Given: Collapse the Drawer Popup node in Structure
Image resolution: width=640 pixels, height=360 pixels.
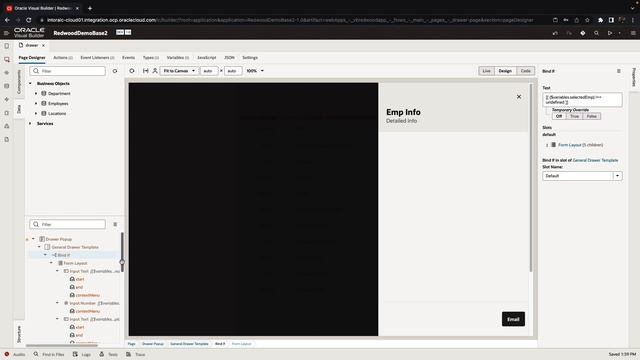Looking at the screenshot, I should coord(33,239).
